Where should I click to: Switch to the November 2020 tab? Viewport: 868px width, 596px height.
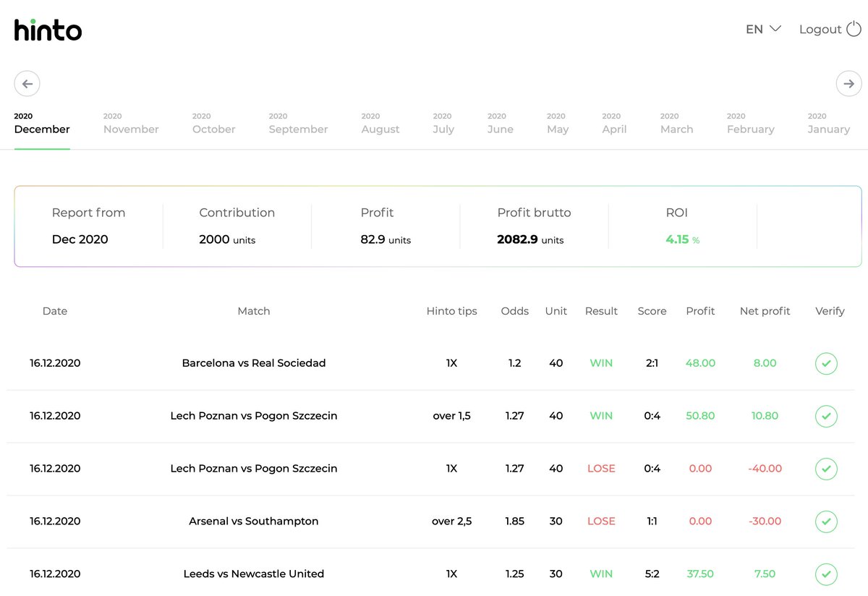(131, 124)
